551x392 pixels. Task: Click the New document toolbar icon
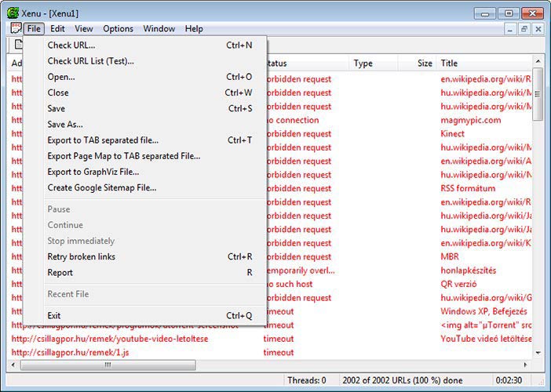pyautogui.click(x=17, y=45)
